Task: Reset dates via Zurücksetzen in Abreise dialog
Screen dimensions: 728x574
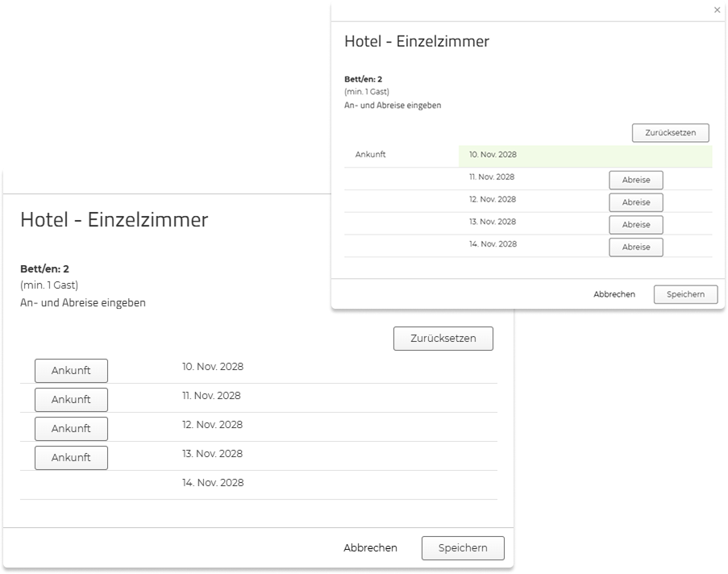Action: coord(670,132)
